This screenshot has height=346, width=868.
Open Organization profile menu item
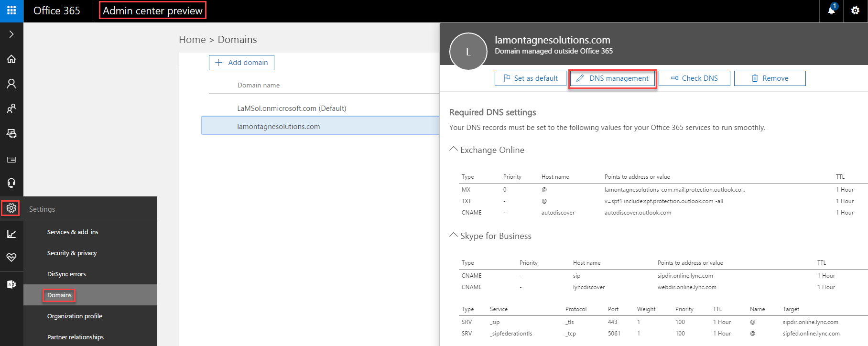(x=75, y=316)
